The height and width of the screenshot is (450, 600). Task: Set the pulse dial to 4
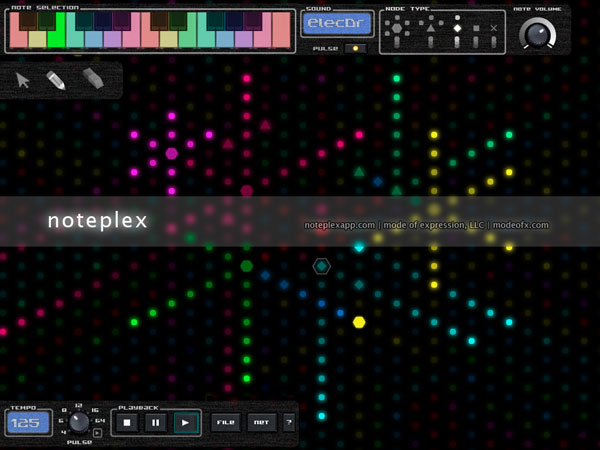(x=63, y=432)
